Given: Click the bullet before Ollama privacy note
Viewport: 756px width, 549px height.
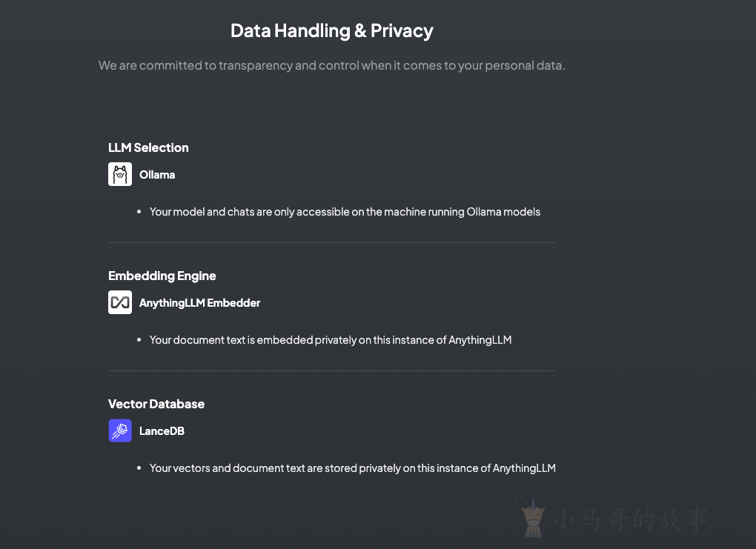Looking at the screenshot, I should (x=139, y=212).
